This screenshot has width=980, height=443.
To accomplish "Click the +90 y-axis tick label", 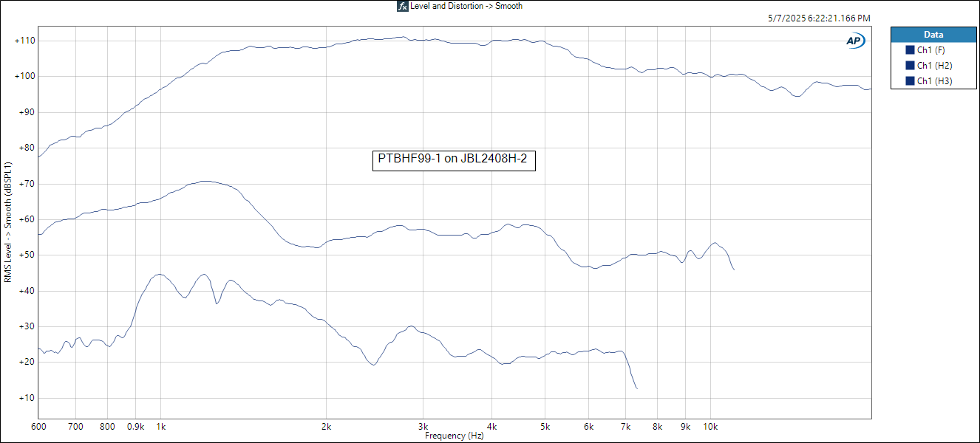I will [27, 112].
